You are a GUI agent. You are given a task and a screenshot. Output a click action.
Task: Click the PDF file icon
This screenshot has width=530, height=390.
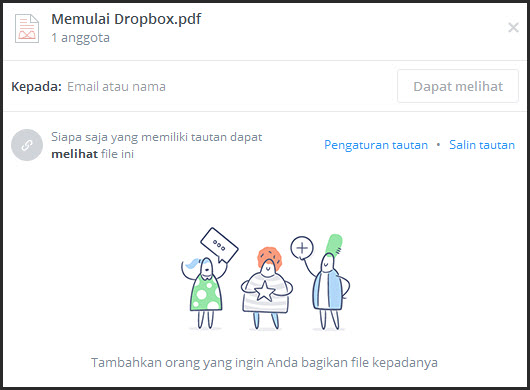[x=27, y=28]
